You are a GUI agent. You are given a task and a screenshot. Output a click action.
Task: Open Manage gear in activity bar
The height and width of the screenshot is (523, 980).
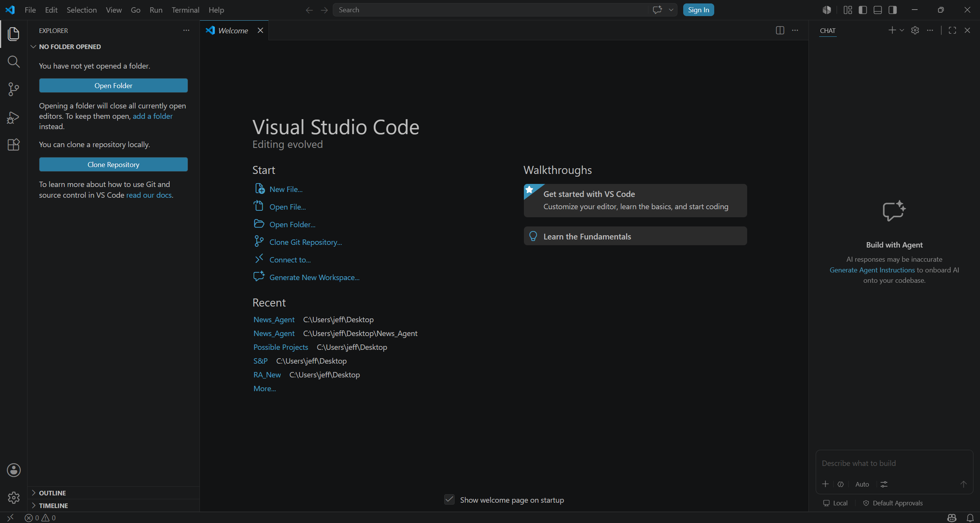click(x=13, y=497)
